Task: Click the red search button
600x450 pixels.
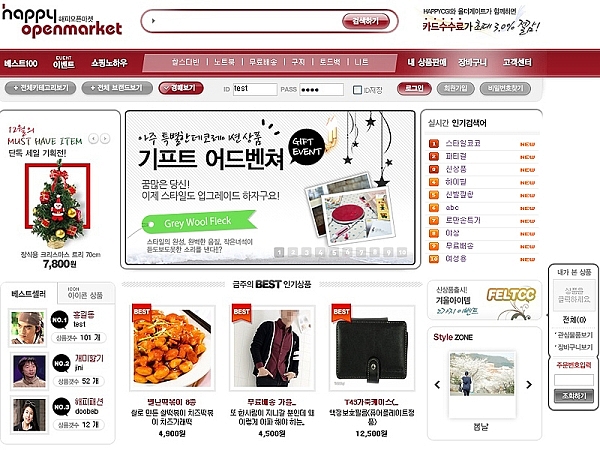Action: pyautogui.click(x=365, y=21)
